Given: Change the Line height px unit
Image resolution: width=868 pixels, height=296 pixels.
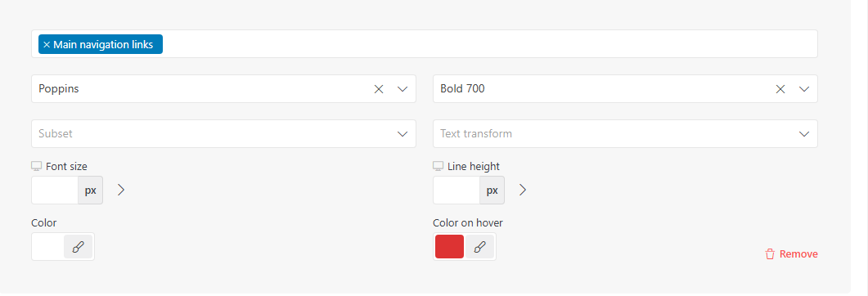Looking at the screenshot, I should (x=492, y=191).
